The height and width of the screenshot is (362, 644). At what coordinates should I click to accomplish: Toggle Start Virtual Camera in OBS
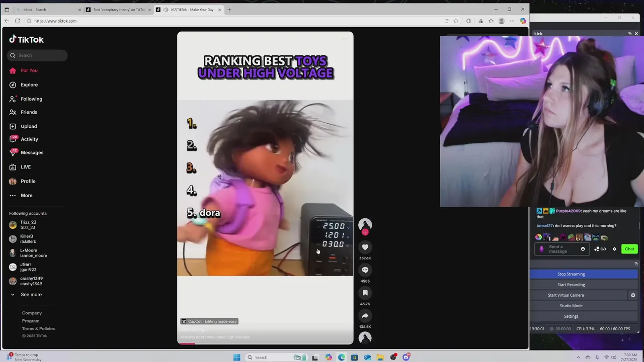click(x=566, y=295)
